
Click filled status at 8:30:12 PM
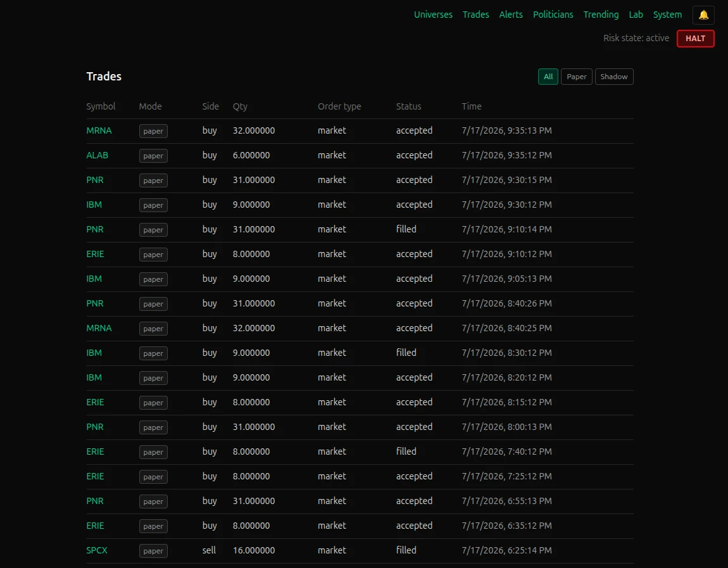click(x=406, y=353)
